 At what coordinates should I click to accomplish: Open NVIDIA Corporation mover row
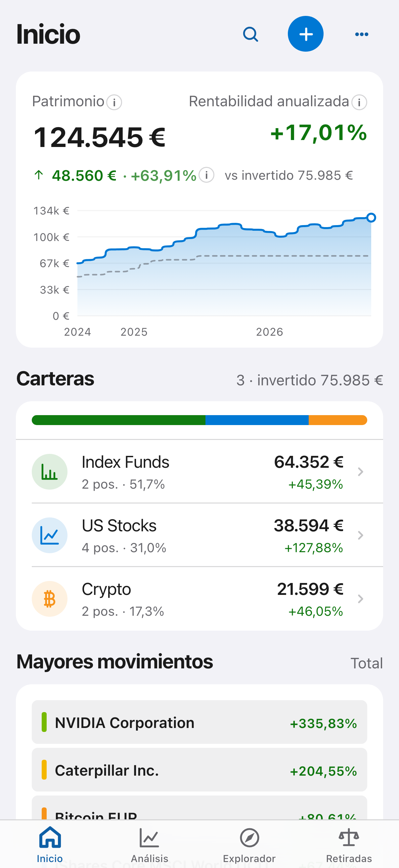coord(199,722)
